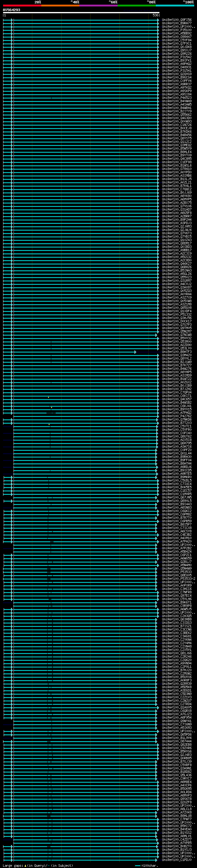Select hit label UniRef100_P42762
The height and width of the screenshot is (868, 197).
point(176,416)
